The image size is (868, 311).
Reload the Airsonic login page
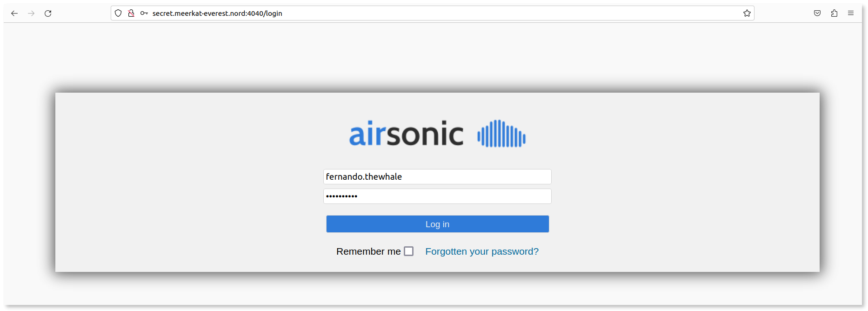[x=48, y=14]
